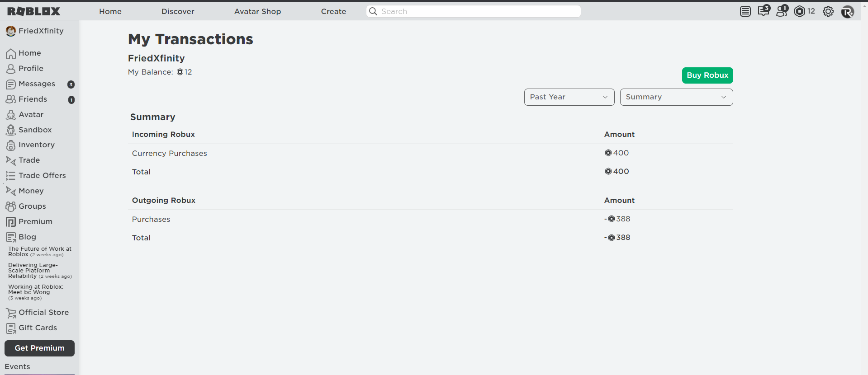
Task: Select Avatar Shop in top navigation
Action: (257, 11)
